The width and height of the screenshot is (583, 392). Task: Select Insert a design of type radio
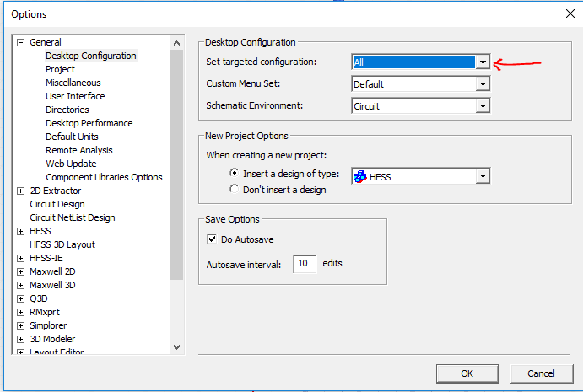tap(234, 173)
